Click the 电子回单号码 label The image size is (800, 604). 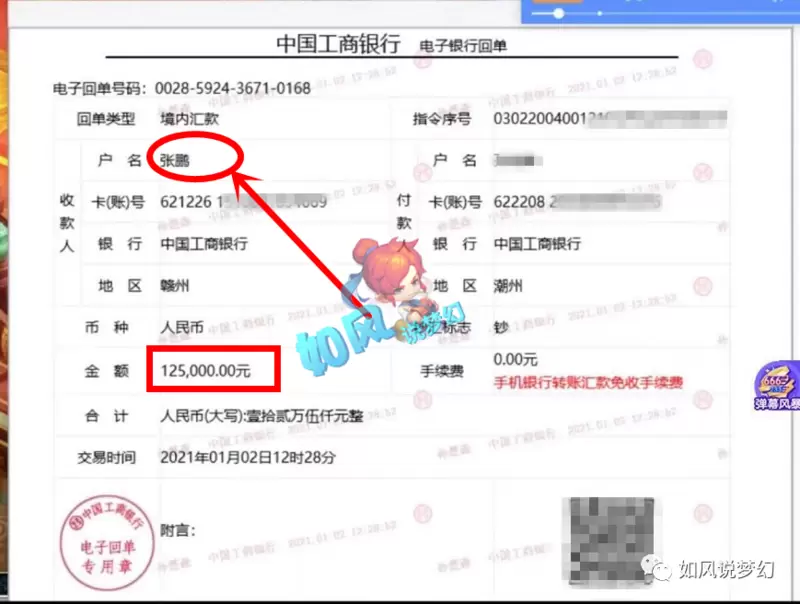[x=100, y=89]
